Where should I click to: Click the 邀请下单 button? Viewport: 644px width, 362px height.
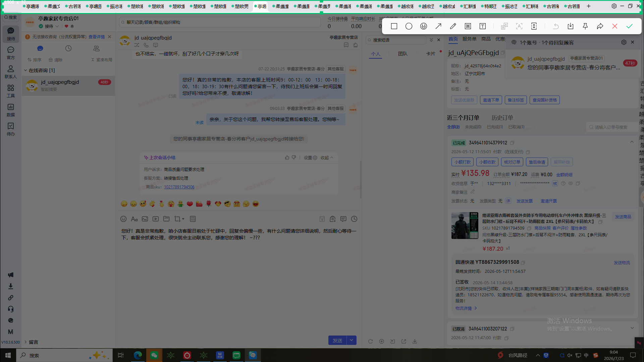491,100
